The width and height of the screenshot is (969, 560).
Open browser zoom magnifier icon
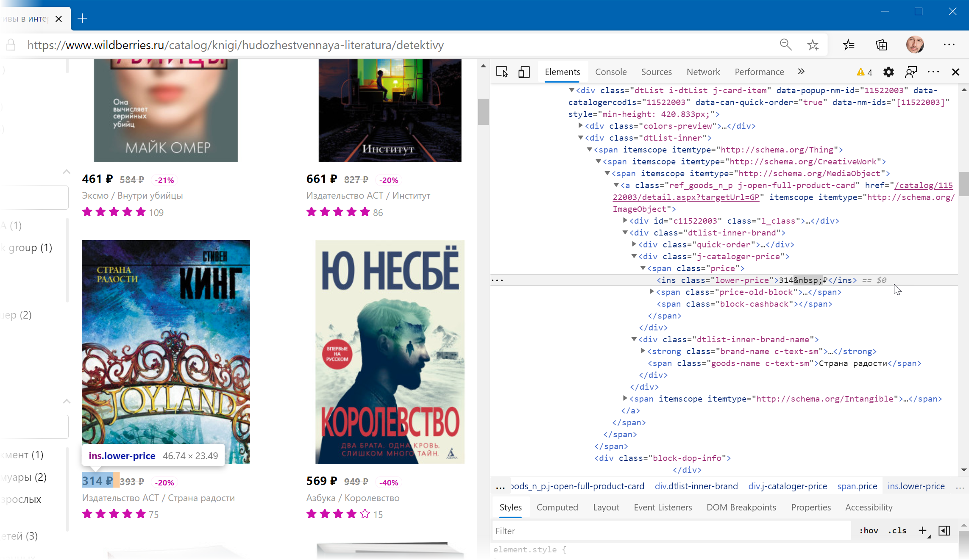click(785, 44)
